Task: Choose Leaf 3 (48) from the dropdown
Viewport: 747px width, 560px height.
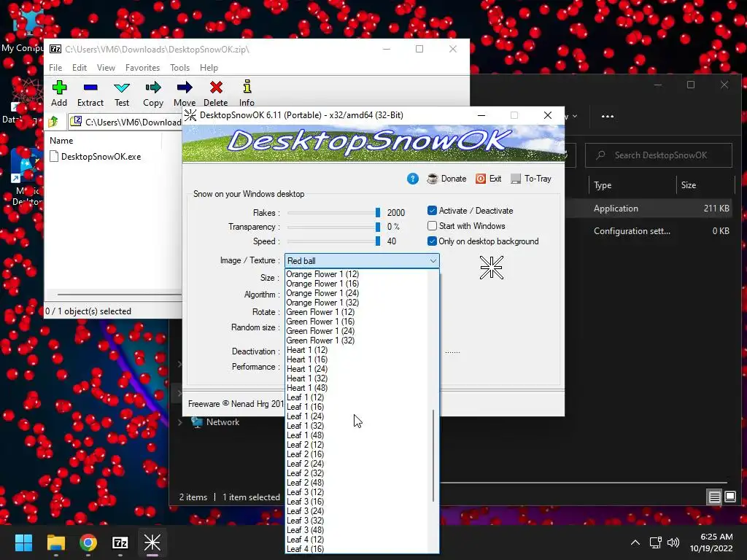Action: 305,530
